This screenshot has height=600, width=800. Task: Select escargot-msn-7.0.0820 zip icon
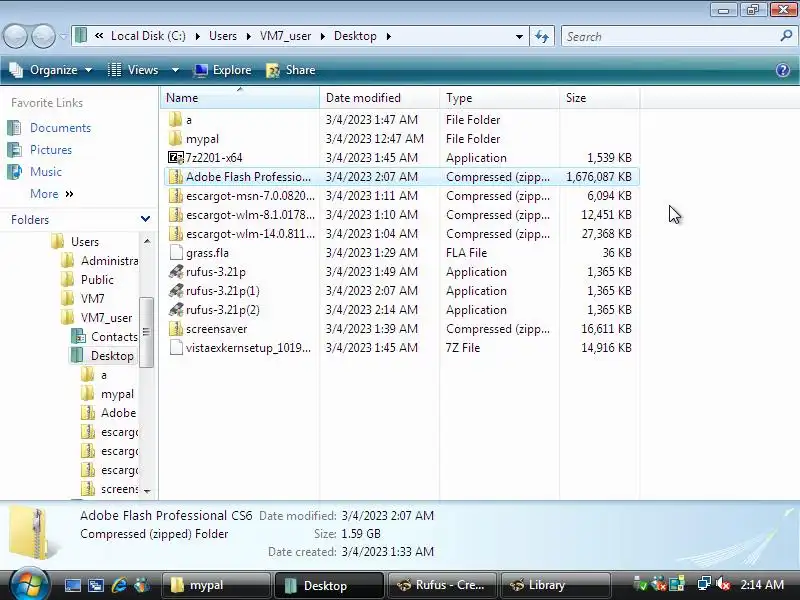pyautogui.click(x=176, y=195)
